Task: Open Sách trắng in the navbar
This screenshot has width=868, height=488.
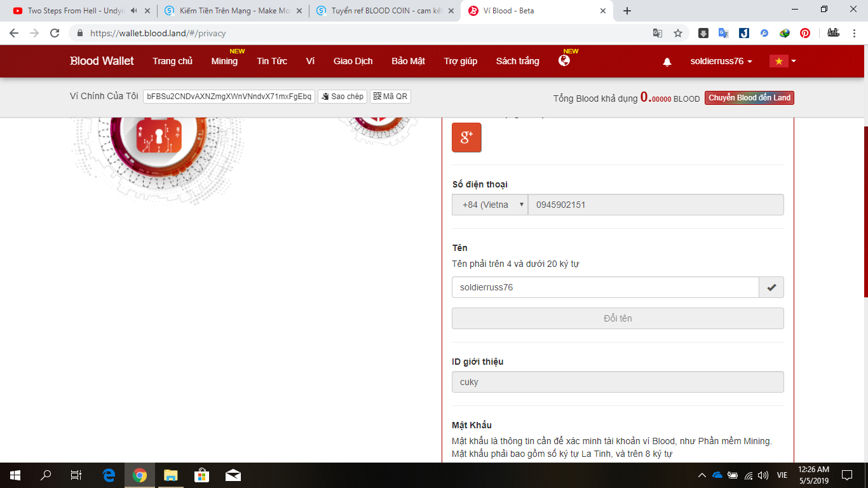Action: point(518,61)
